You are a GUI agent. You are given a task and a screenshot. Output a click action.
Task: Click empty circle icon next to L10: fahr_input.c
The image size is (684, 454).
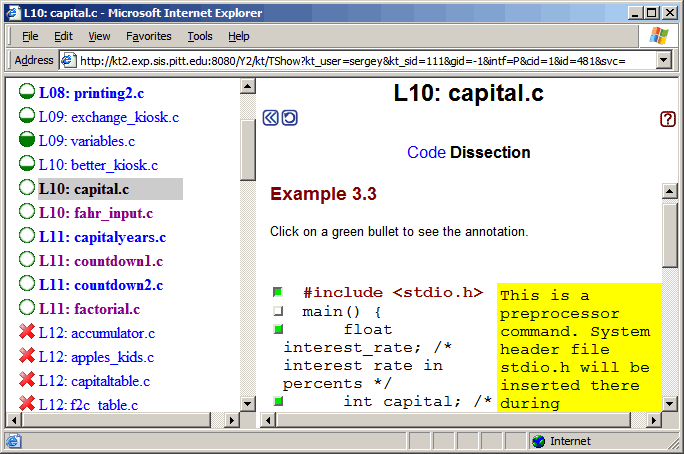(x=27, y=212)
